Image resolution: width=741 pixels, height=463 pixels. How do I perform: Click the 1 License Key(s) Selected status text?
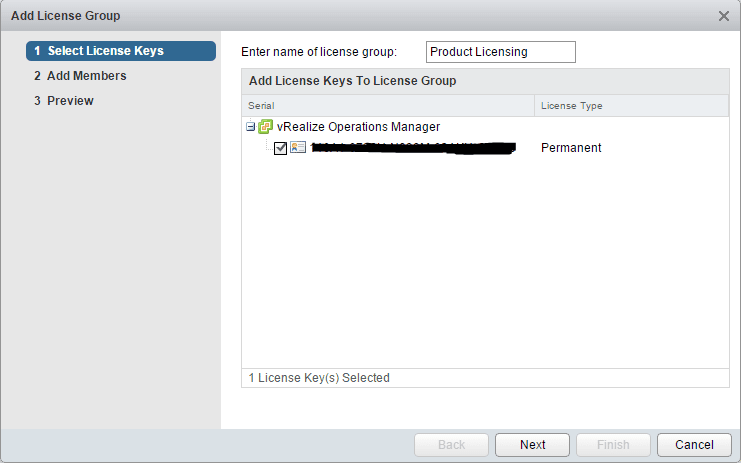click(x=319, y=378)
